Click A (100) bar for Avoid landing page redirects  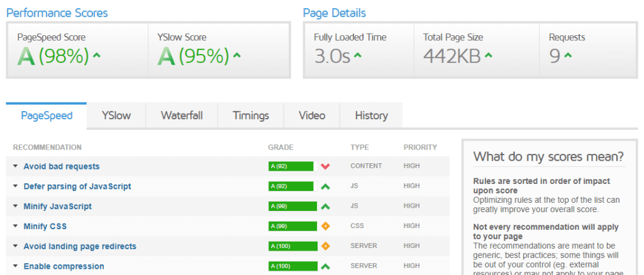[293, 246]
